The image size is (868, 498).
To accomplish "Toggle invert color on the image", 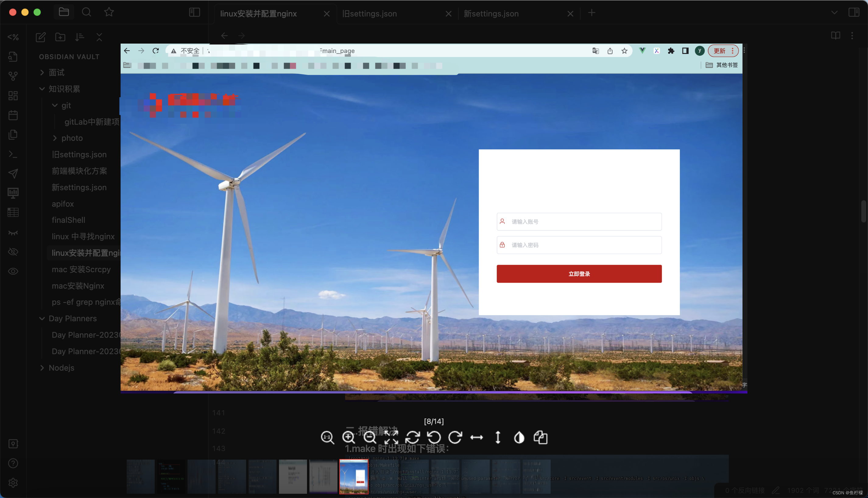I will [x=519, y=437].
